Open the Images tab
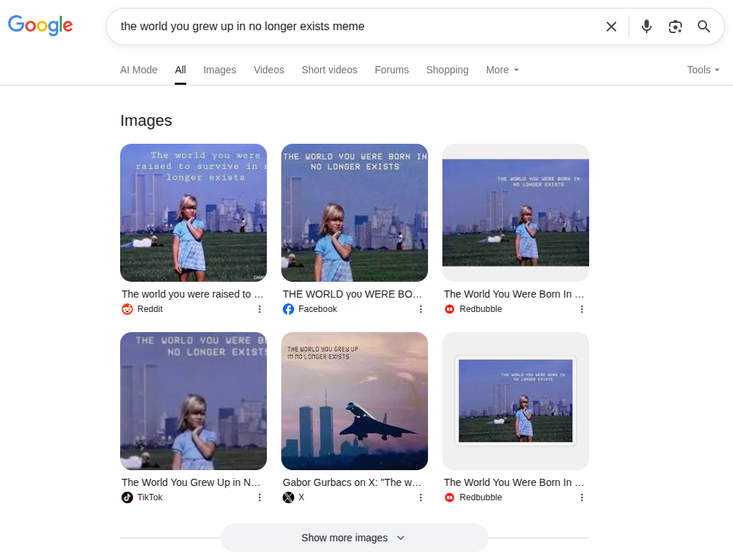Viewport: 733px width, 560px height. 219,70
